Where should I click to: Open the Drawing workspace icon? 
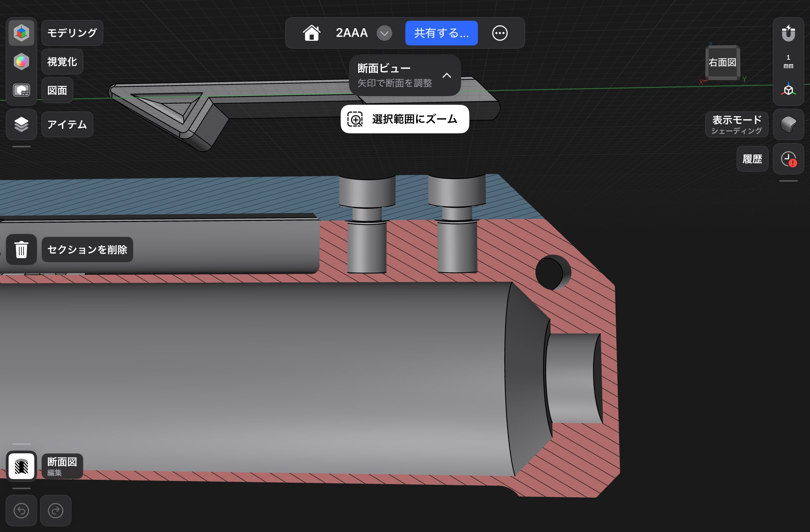point(21,90)
